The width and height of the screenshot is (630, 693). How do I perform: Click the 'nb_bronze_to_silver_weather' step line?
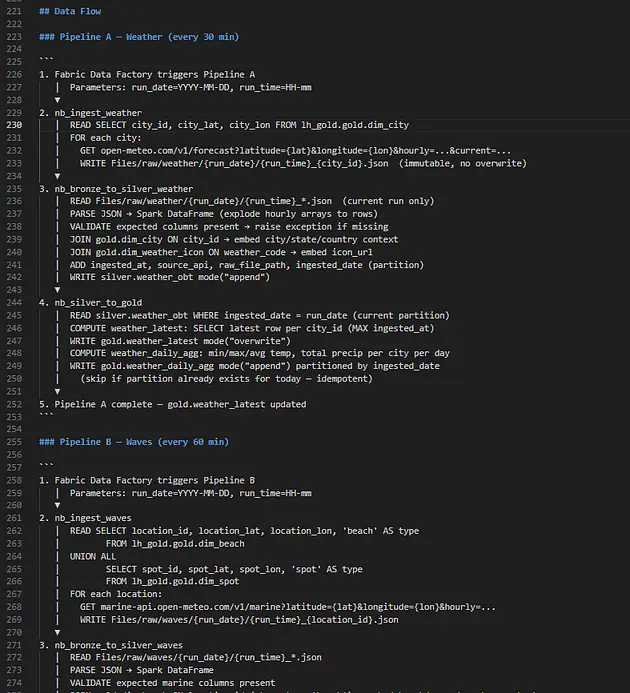coord(116,189)
